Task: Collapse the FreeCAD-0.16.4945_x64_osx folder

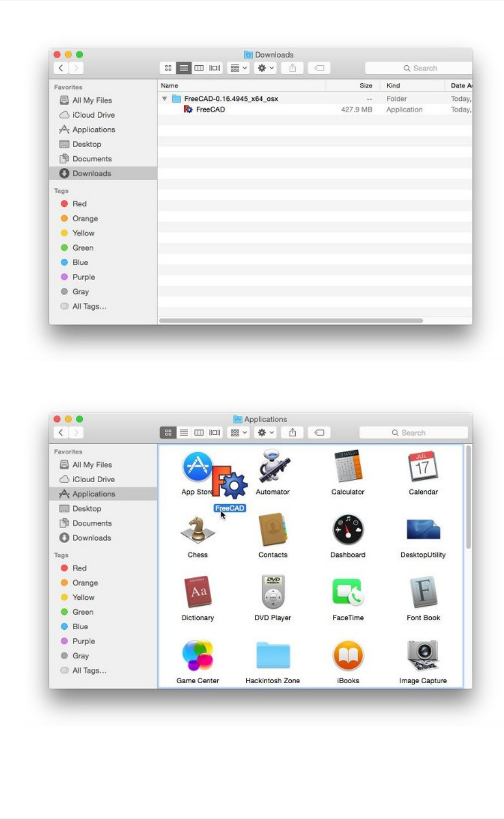Action: pos(165,98)
